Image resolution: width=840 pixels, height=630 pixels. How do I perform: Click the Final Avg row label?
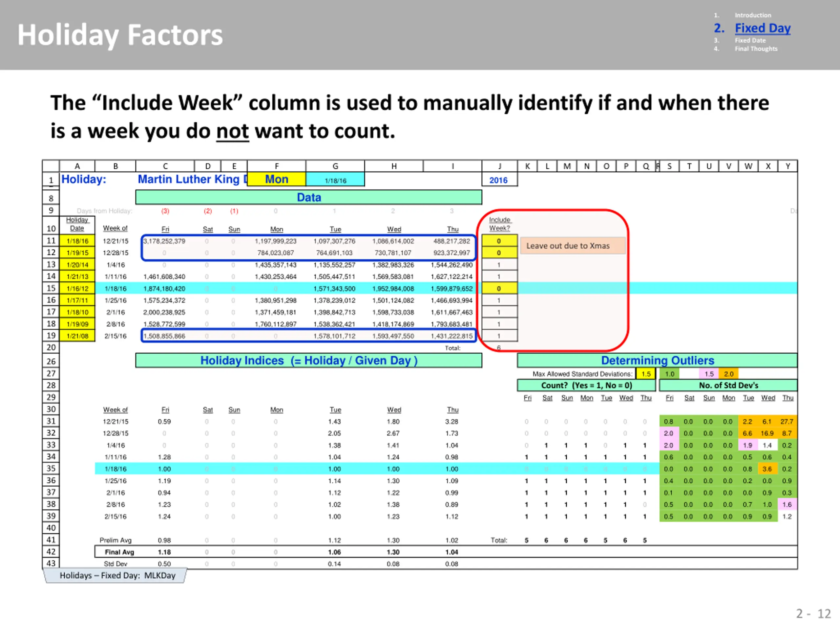(119, 552)
